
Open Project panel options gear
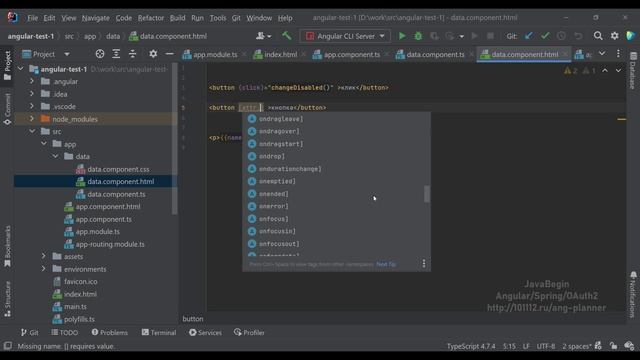pyautogui.click(x=153, y=54)
